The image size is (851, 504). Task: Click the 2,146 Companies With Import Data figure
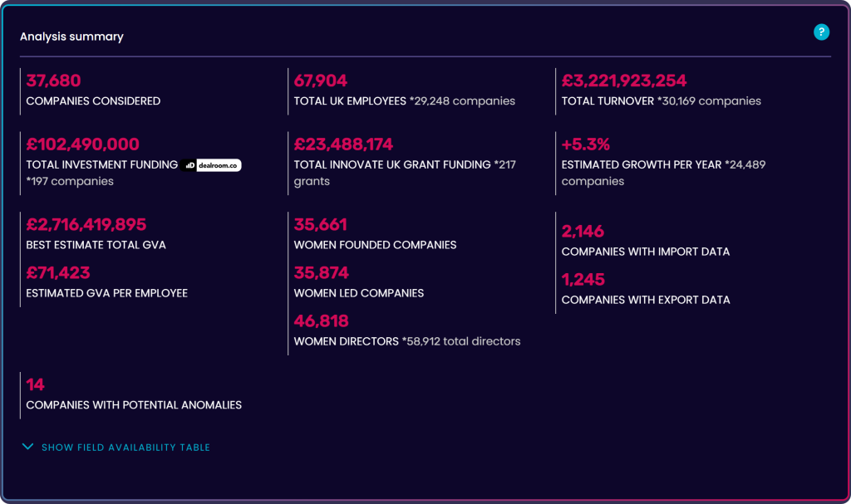coord(583,231)
